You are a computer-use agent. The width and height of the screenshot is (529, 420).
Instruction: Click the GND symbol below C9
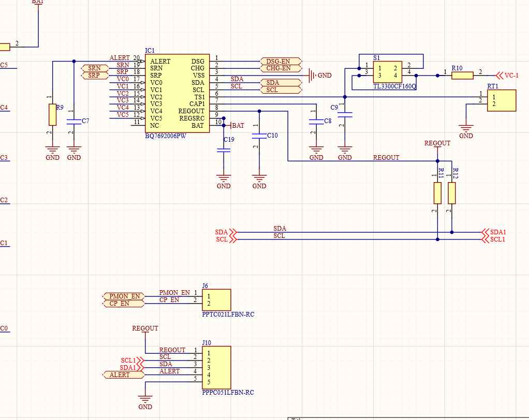coord(345,154)
